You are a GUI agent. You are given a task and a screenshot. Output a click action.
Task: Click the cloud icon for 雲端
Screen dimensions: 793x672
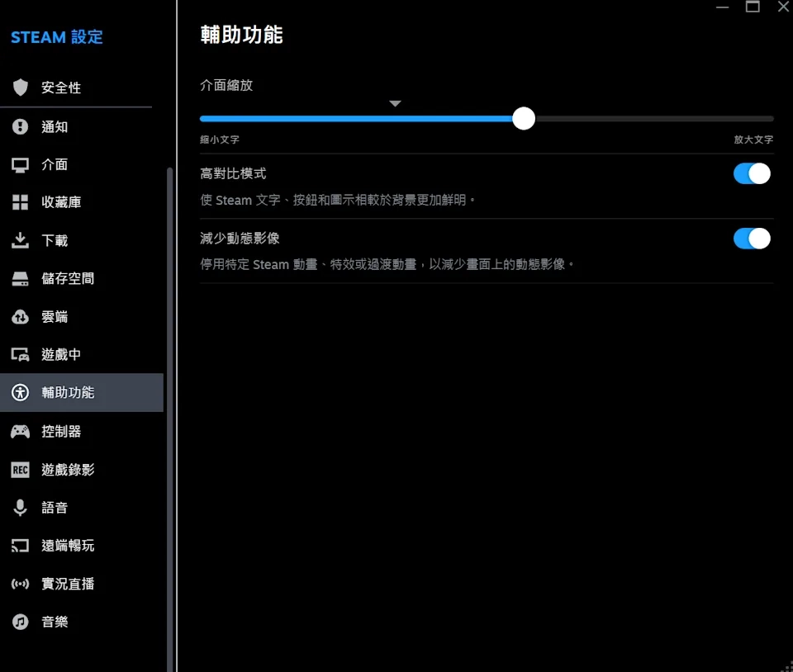coord(21,317)
